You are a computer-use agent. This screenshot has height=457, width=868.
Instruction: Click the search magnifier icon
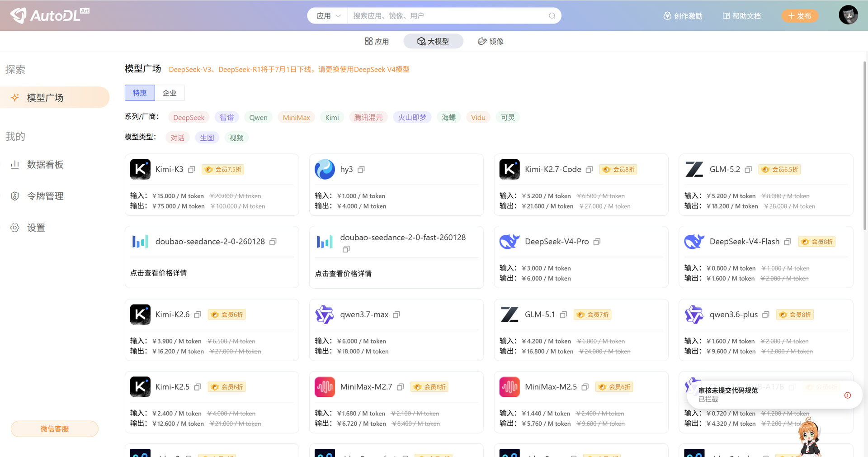pyautogui.click(x=552, y=16)
